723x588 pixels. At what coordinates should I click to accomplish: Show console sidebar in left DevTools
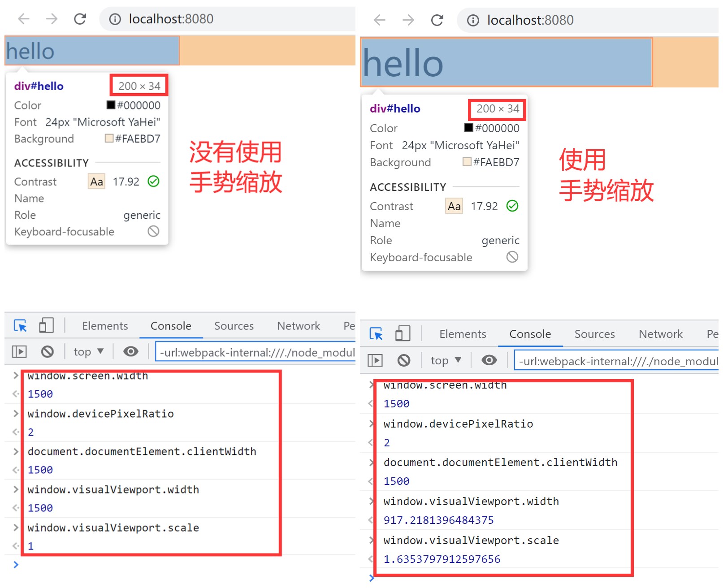tap(19, 351)
